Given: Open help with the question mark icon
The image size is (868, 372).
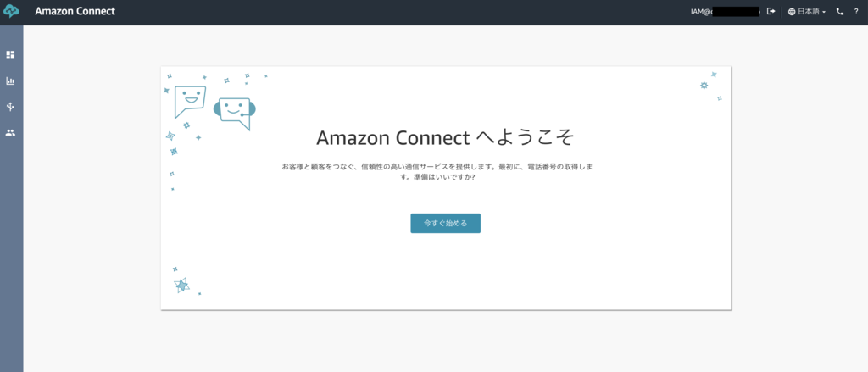Looking at the screenshot, I should (856, 11).
